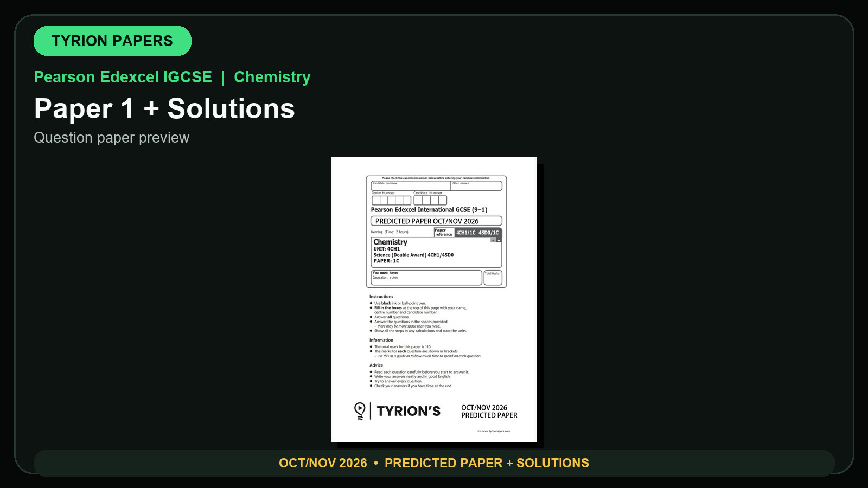Click the Question paper preview subtitle

(x=112, y=138)
